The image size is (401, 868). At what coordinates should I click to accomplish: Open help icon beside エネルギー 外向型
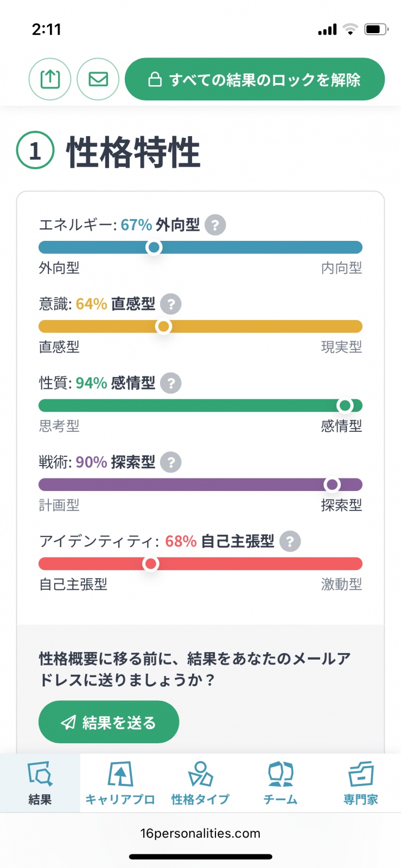(215, 225)
